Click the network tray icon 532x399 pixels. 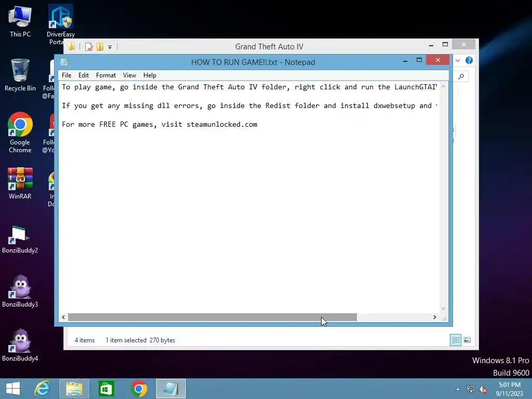pos(471,389)
